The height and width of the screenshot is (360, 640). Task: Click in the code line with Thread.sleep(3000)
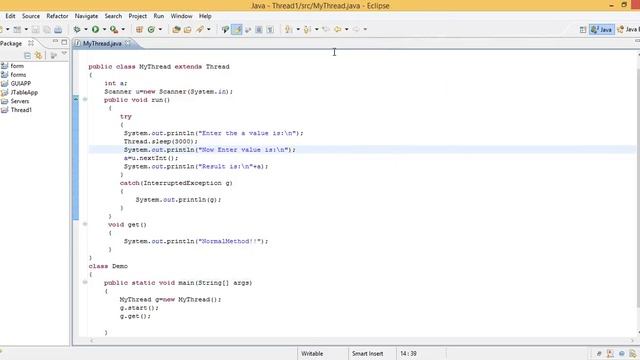point(160,141)
